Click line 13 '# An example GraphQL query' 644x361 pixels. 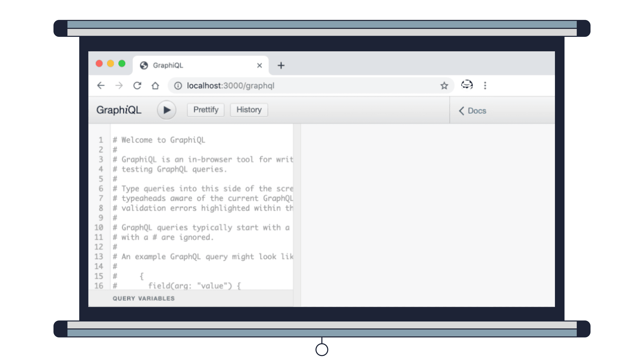tap(203, 257)
